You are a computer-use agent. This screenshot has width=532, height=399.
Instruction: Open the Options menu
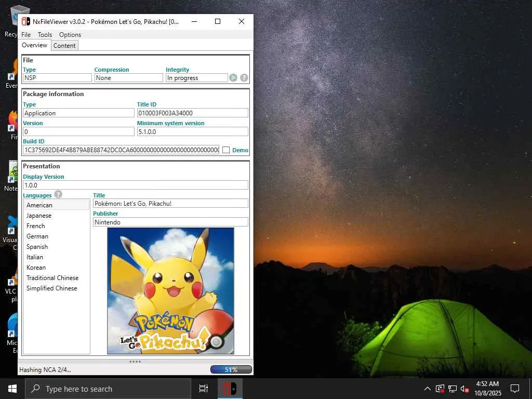(x=70, y=35)
